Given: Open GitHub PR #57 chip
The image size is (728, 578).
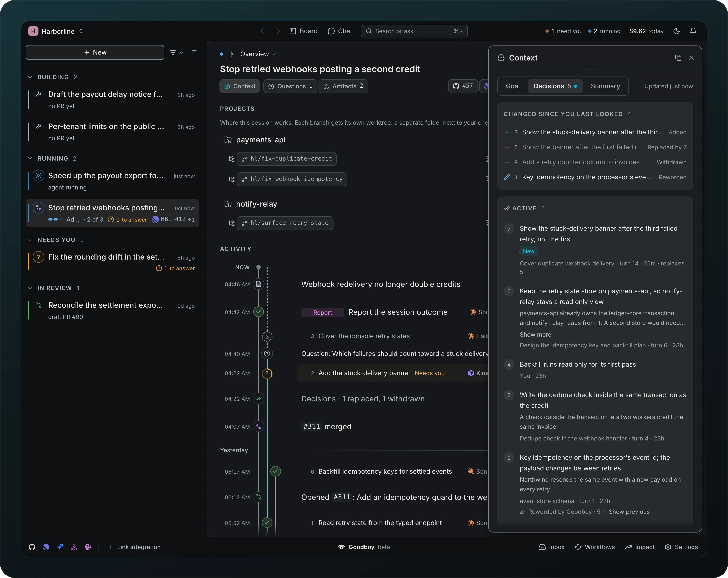Looking at the screenshot, I should click(463, 86).
